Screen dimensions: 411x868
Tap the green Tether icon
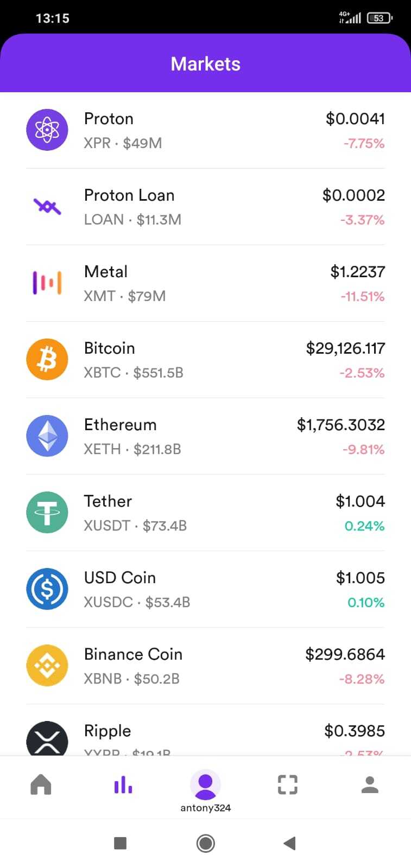point(47,512)
